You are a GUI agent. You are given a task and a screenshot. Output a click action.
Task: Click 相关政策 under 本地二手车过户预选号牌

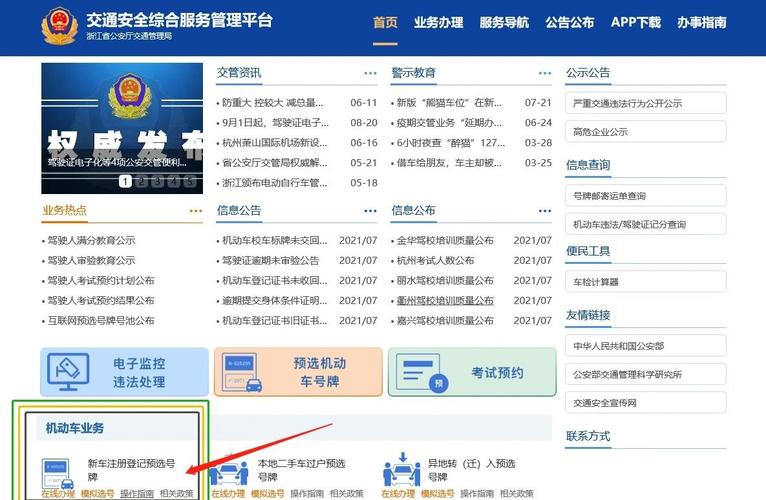(347, 494)
